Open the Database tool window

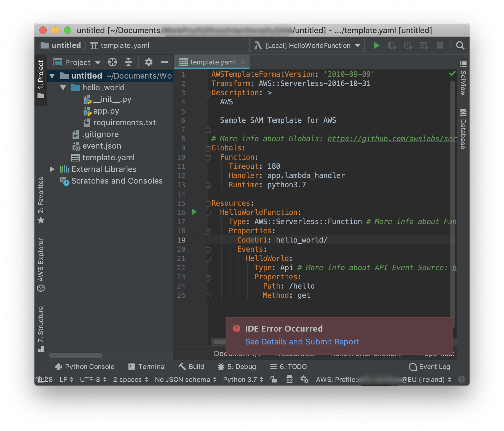[x=462, y=129]
